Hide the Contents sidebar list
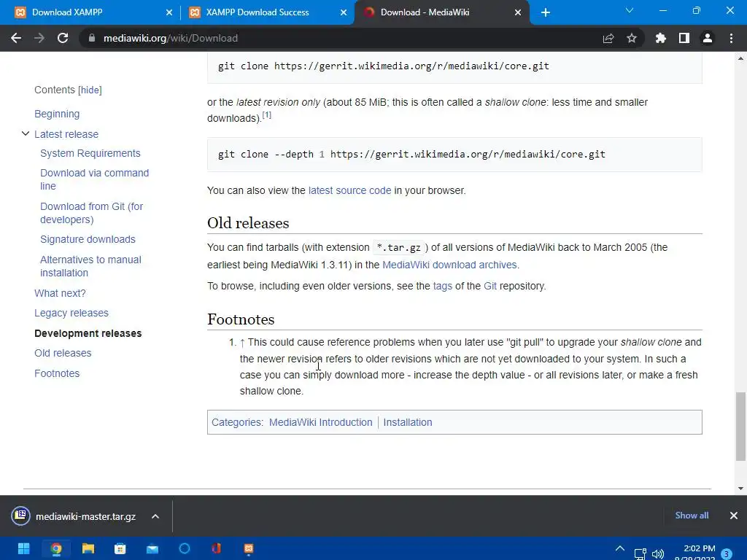This screenshot has width=747, height=560. point(90,90)
